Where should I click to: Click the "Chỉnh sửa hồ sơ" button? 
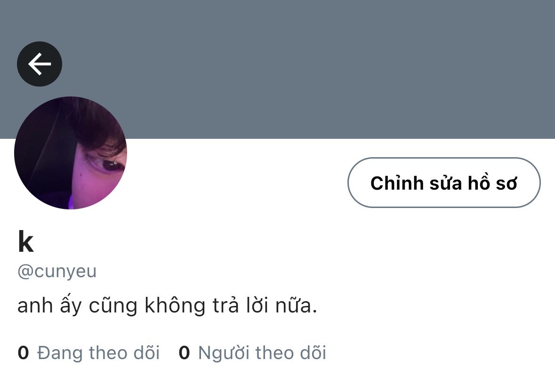[444, 183]
